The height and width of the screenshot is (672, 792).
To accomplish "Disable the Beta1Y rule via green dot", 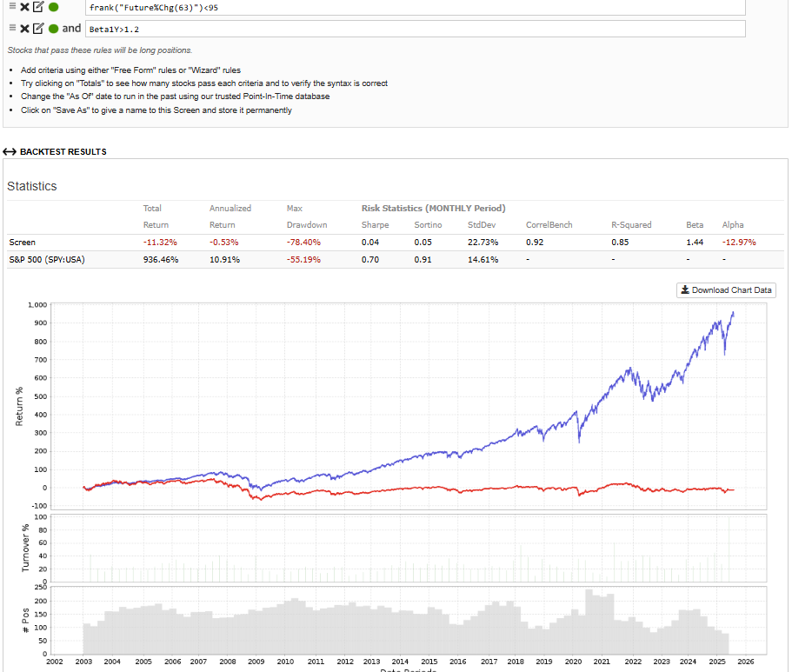I will (x=54, y=29).
